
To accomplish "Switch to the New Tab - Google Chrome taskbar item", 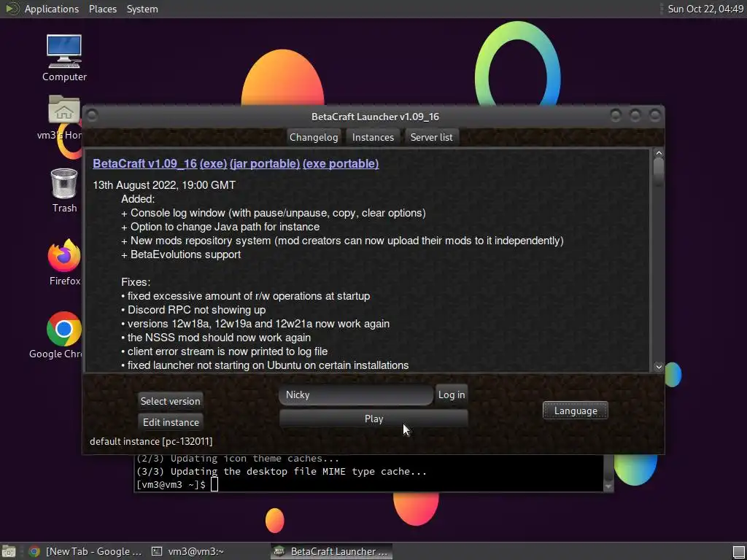I will [x=86, y=551].
